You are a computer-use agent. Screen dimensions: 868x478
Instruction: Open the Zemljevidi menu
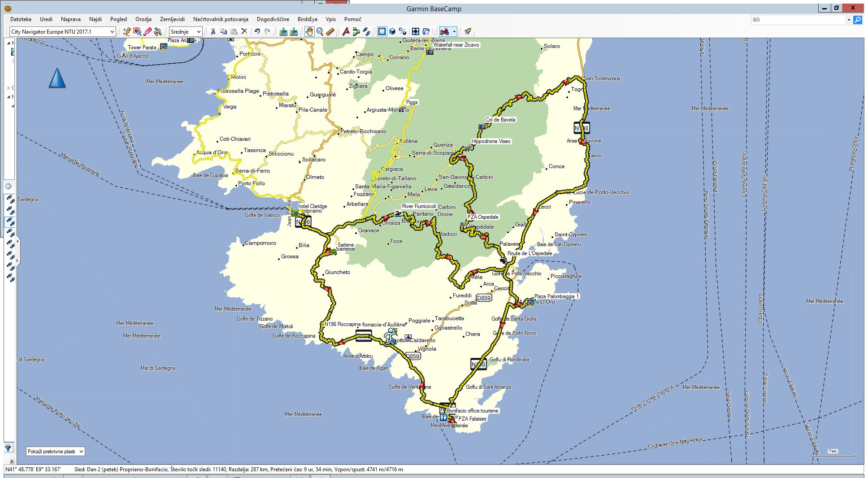coord(173,19)
